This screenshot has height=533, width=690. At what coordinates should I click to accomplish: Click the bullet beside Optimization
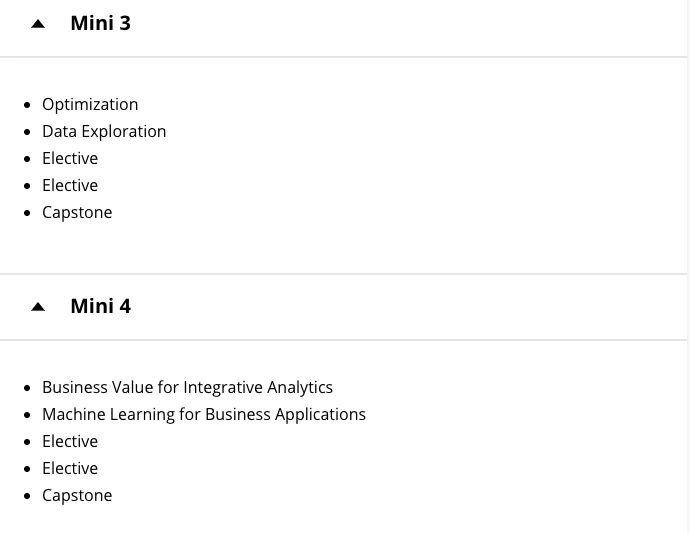pos(27,105)
